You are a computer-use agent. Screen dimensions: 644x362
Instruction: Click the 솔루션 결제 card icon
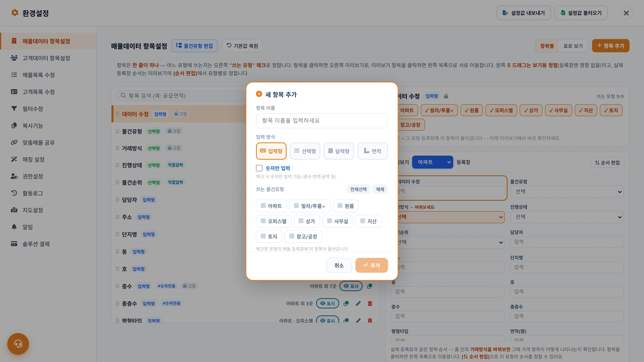(x=14, y=244)
